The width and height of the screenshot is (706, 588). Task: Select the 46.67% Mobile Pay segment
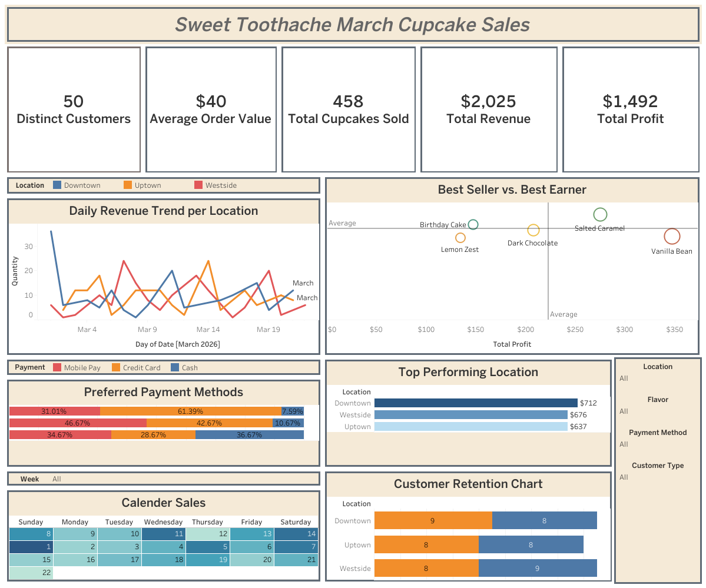[x=78, y=423]
